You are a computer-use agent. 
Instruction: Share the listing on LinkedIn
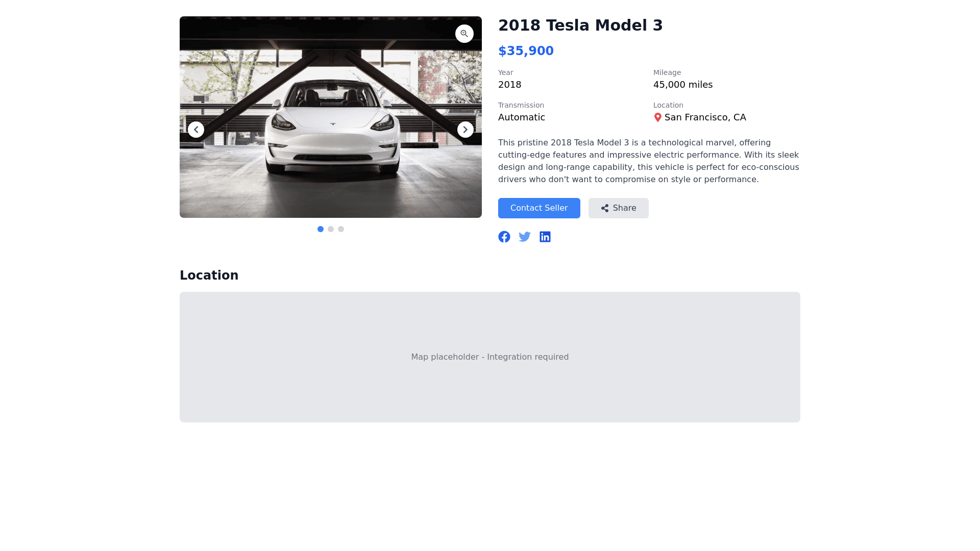[545, 237]
